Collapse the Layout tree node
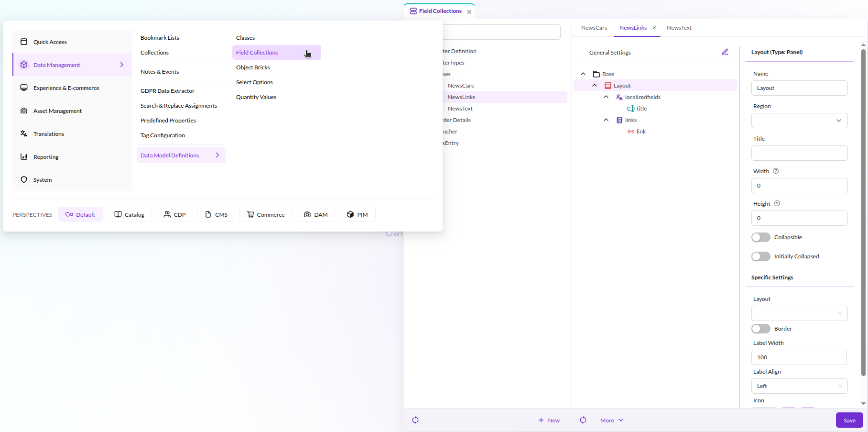The width and height of the screenshot is (868, 432). (x=595, y=85)
